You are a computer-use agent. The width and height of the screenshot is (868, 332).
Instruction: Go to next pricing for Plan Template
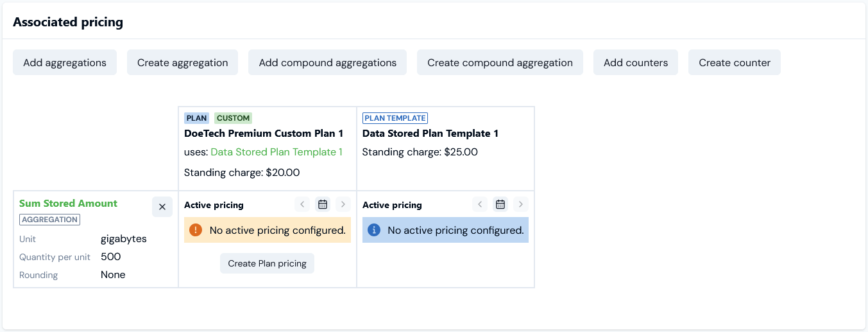[x=521, y=204]
